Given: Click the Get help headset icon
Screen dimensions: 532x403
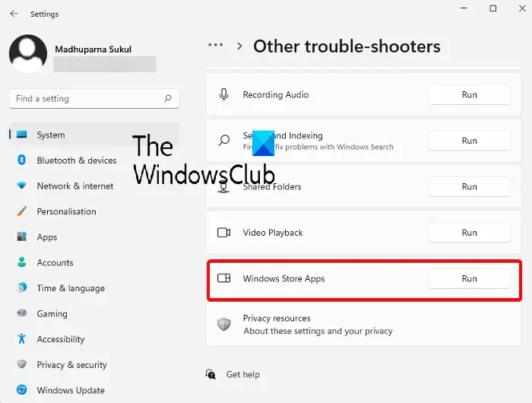Looking at the screenshot, I should (x=211, y=374).
